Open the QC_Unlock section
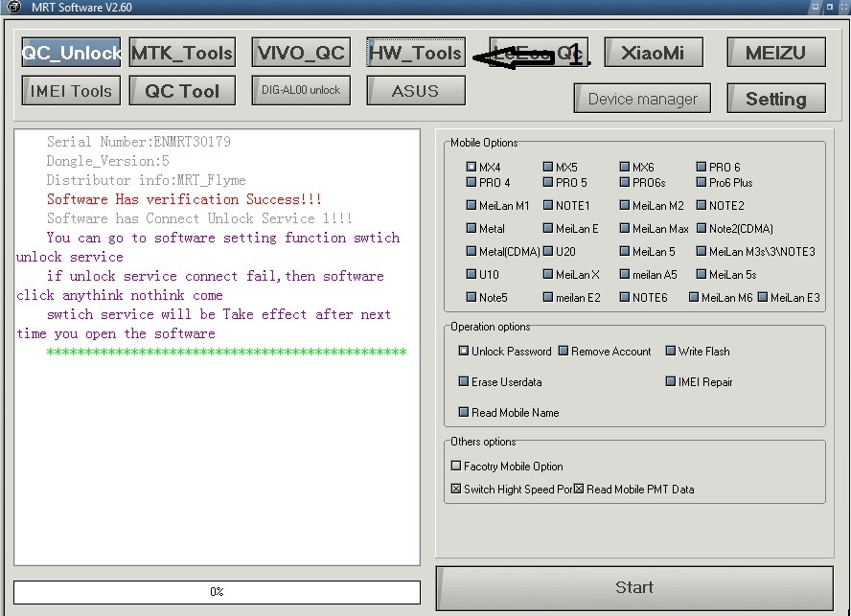 71,53
